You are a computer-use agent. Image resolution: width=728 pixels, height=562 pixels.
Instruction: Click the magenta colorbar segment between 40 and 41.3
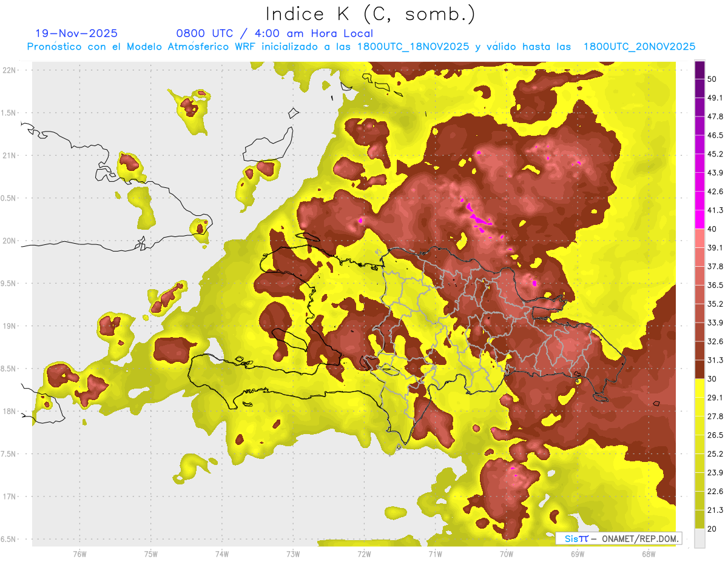click(699, 219)
